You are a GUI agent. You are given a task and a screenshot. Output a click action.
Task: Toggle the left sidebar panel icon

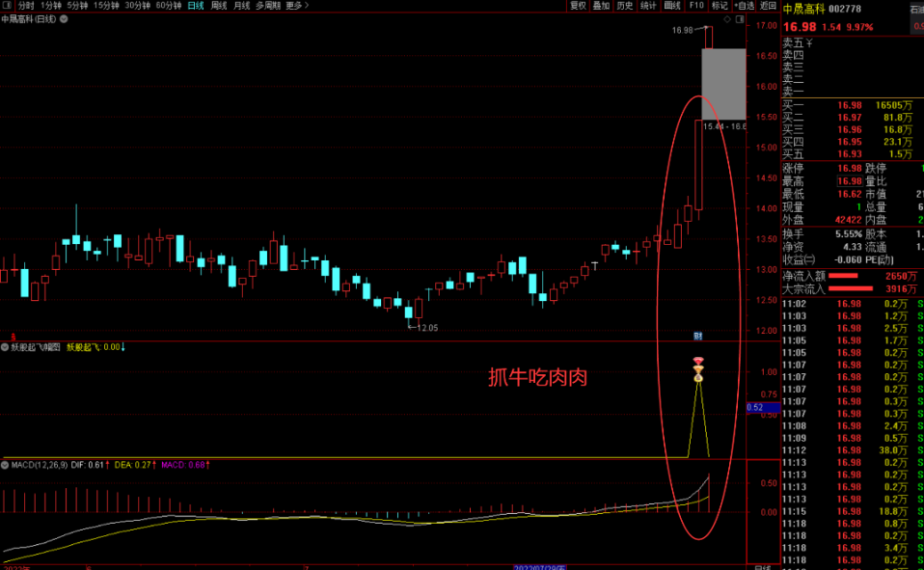point(7,6)
